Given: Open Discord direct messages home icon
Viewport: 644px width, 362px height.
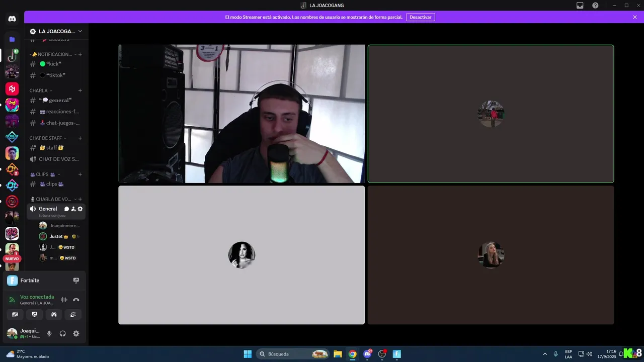Looking at the screenshot, I should pyautogui.click(x=12, y=19).
